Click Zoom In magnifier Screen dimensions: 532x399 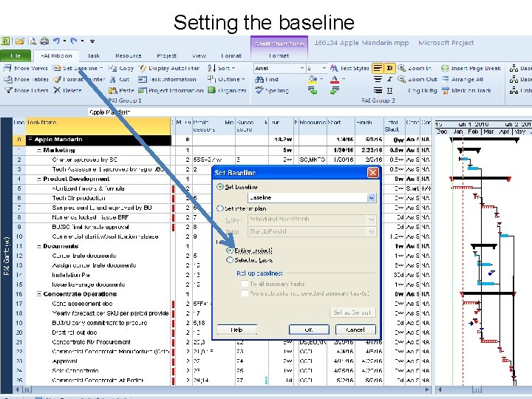click(415, 68)
